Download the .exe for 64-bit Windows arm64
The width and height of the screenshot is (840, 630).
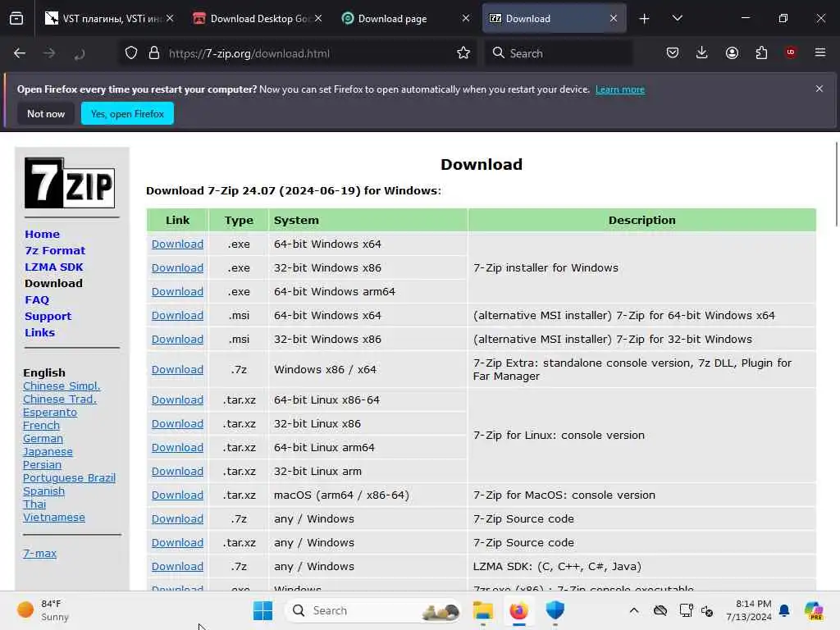click(177, 292)
